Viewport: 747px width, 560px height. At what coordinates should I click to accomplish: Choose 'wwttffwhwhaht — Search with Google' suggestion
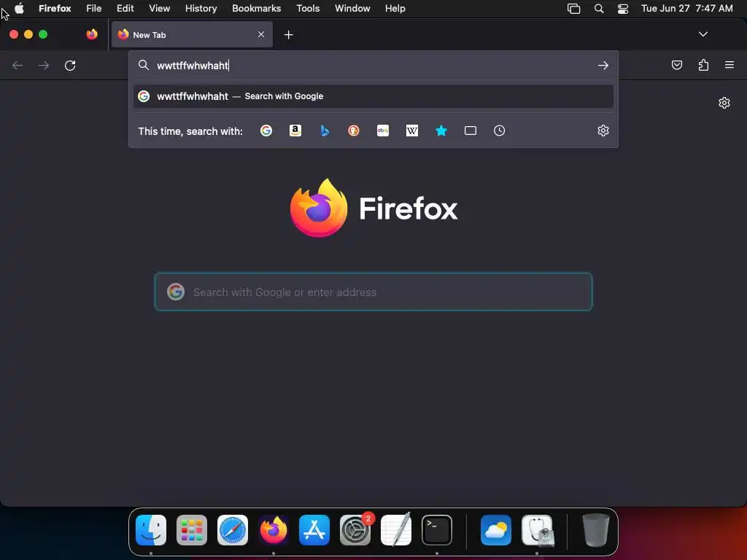tap(373, 96)
